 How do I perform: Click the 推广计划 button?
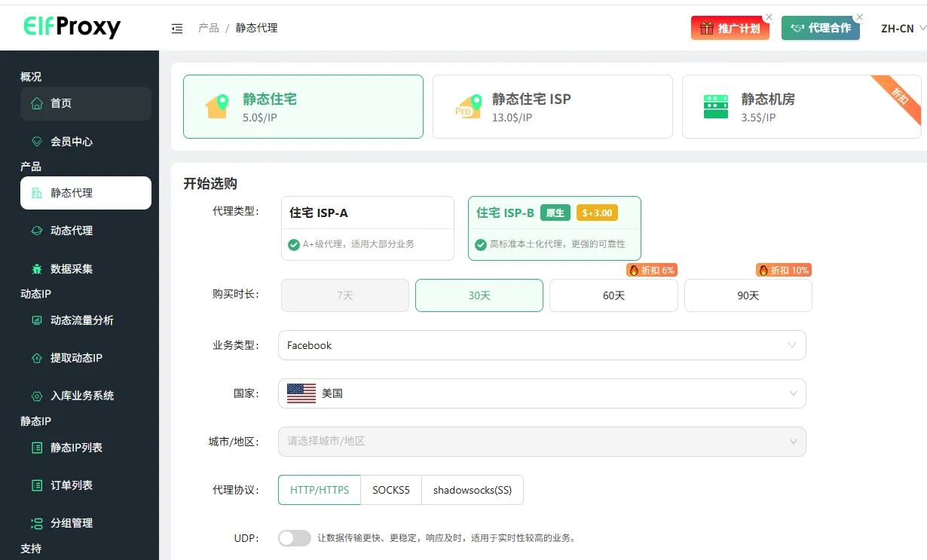pos(730,28)
